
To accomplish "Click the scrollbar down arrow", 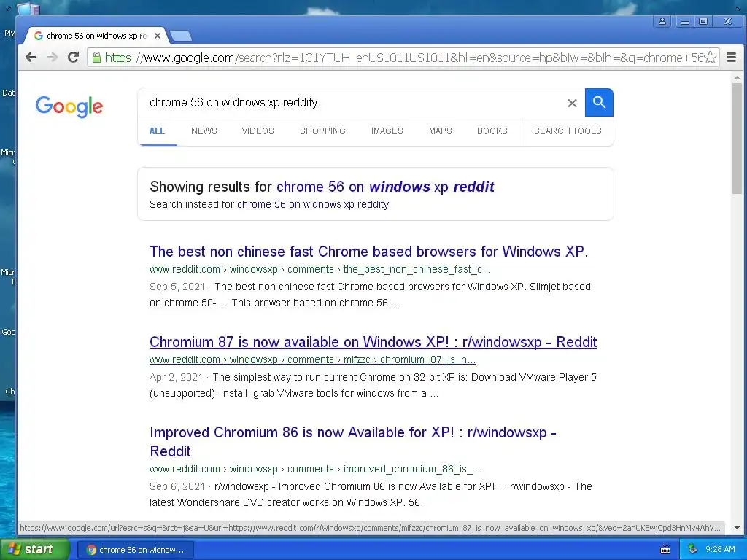I will 737,528.
